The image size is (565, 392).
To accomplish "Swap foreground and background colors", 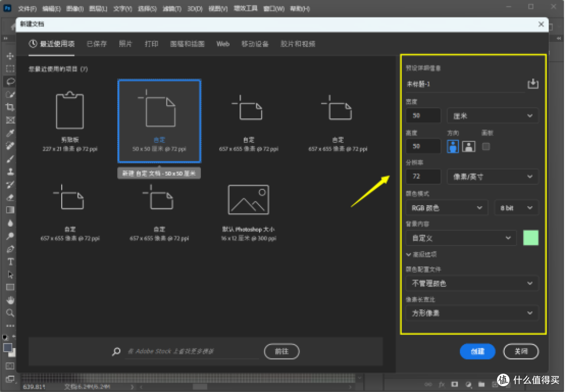I will click(x=14, y=337).
